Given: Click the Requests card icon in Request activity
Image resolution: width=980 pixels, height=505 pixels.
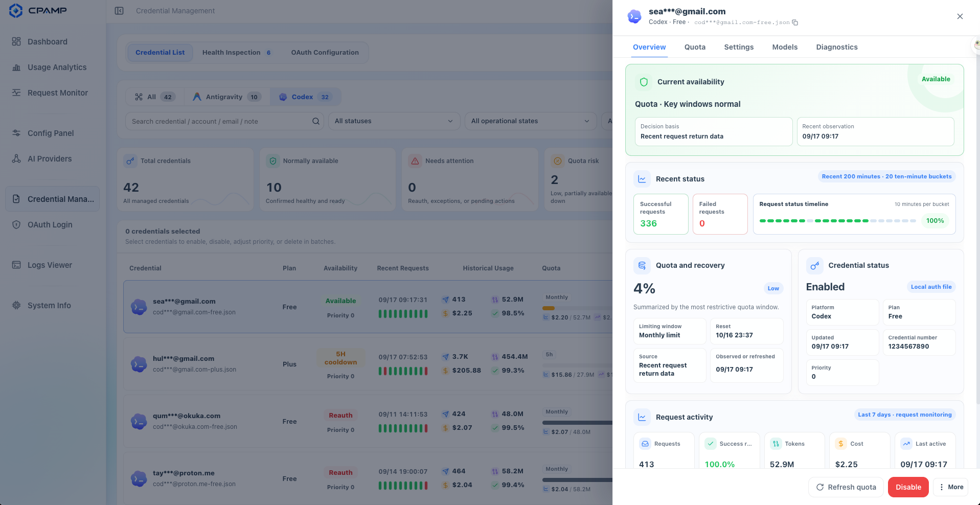Looking at the screenshot, I should coord(645,444).
